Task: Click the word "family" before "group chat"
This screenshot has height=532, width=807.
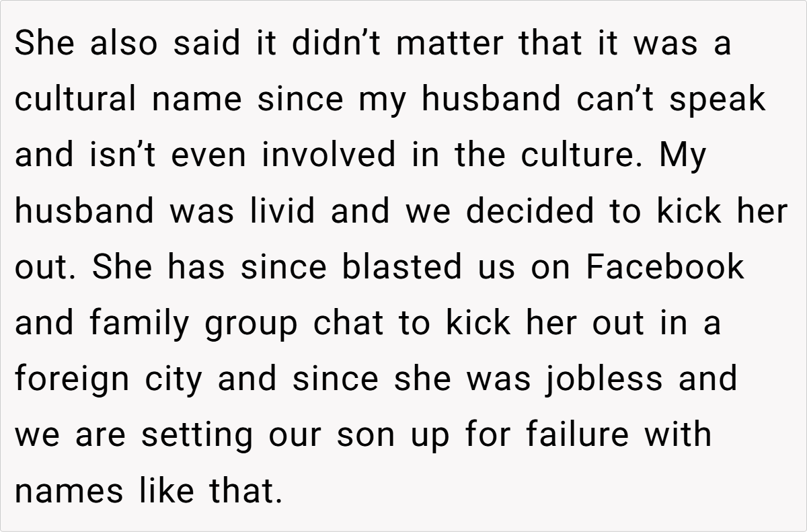Action: (x=141, y=324)
